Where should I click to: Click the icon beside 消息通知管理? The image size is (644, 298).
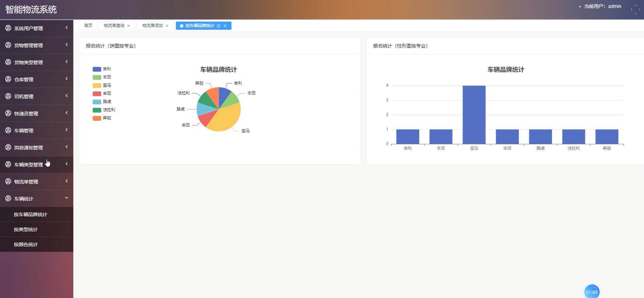pos(8,147)
